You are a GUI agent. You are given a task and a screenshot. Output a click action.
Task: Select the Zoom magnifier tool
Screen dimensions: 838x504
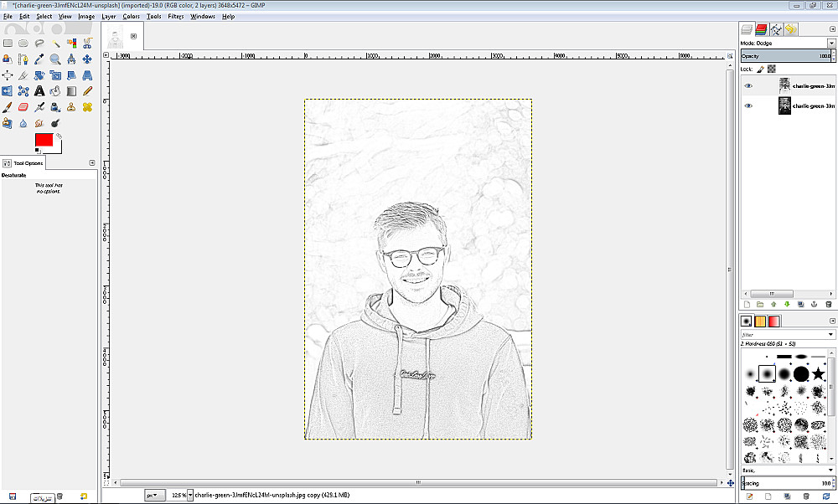coord(55,59)
